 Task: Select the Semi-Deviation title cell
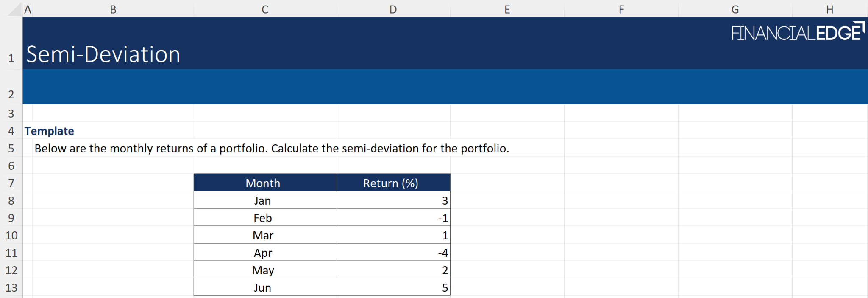tap(103, 53)
